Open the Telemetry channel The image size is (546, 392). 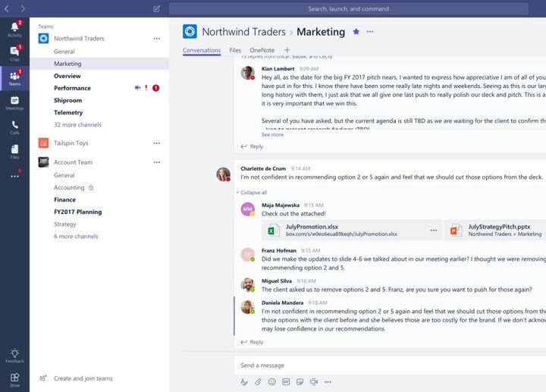[68, 112]
